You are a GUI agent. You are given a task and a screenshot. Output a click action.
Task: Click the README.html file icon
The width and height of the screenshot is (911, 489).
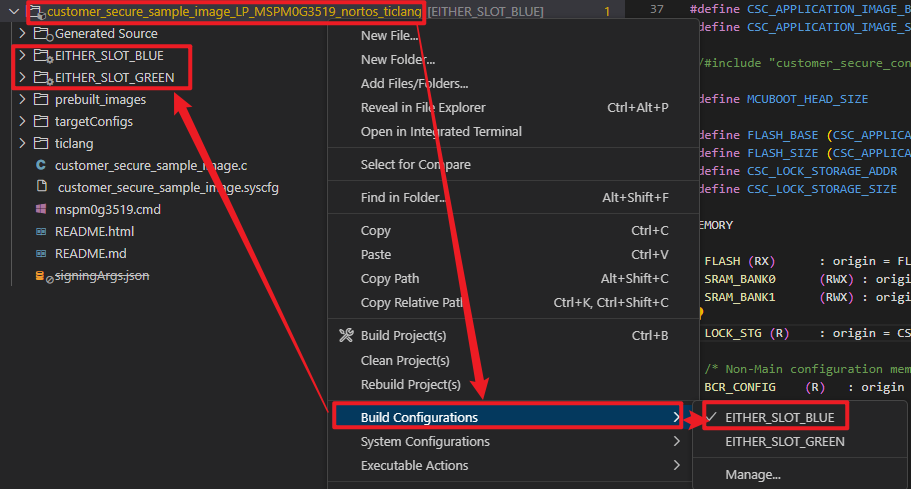(41, 231)
